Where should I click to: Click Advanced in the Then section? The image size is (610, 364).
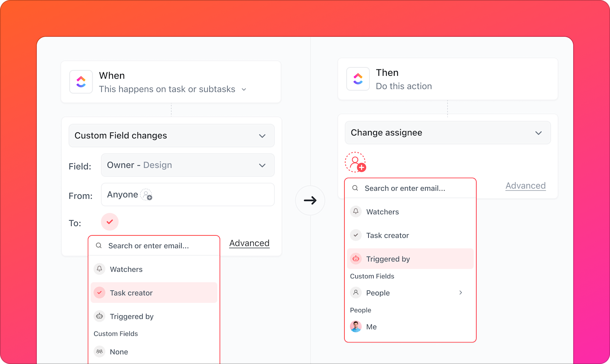[x=525, y=186]
